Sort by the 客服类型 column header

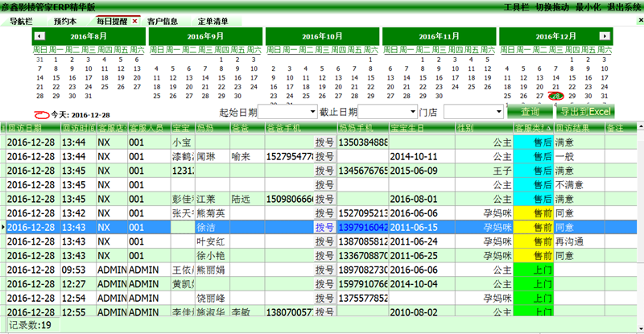coord(530,128)
